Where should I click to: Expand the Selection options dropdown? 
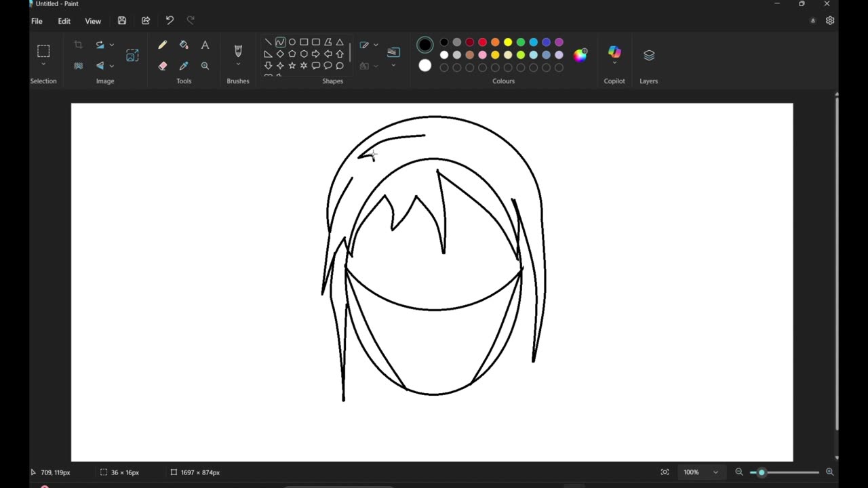[43, 65]
